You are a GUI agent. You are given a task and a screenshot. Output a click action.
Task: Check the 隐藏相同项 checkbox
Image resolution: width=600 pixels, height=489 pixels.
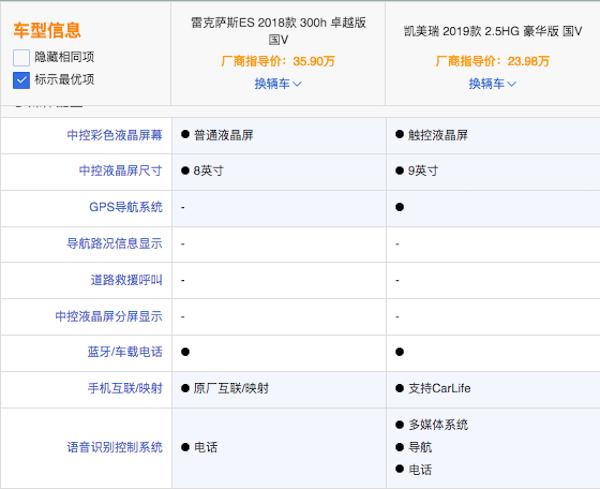coord(21,57)
